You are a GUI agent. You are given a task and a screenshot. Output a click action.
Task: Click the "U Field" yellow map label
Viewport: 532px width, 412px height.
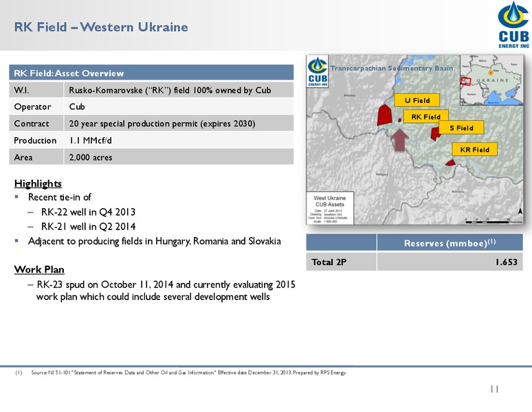tap(417, 100)
